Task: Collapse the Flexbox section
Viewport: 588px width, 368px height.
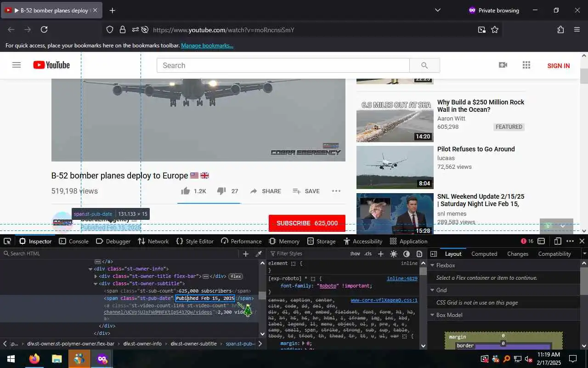Action: [432, 265]
